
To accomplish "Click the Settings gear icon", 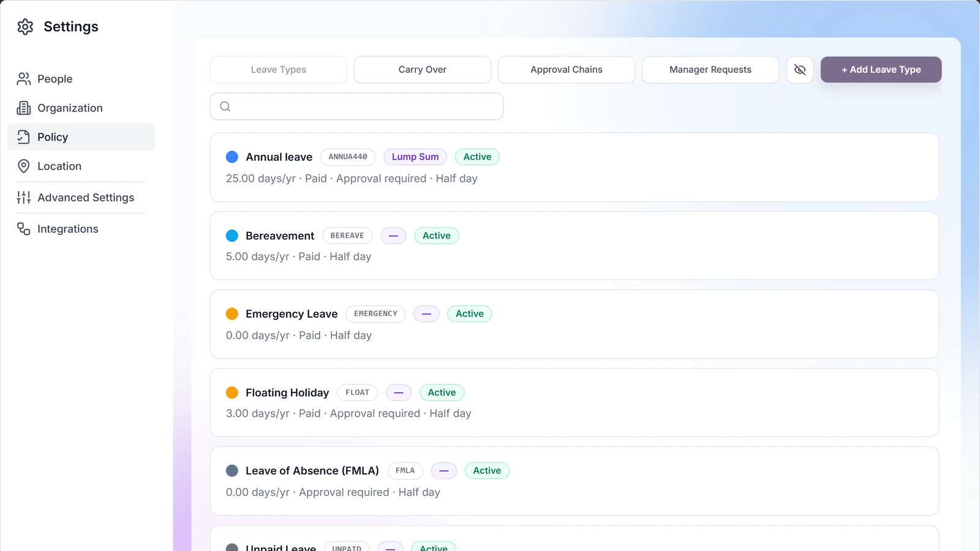I will tap(25, 27).
